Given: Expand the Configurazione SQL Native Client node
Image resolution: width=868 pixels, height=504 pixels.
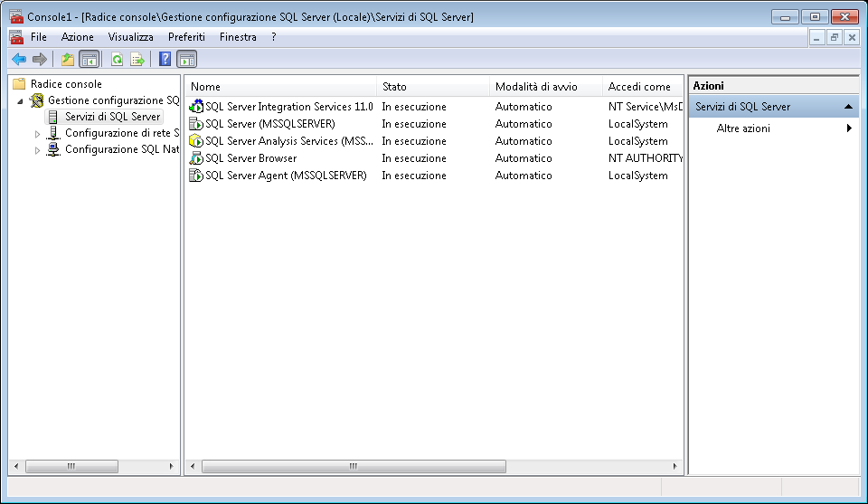Looking at the screenshot, I should (x=37, y=150).
